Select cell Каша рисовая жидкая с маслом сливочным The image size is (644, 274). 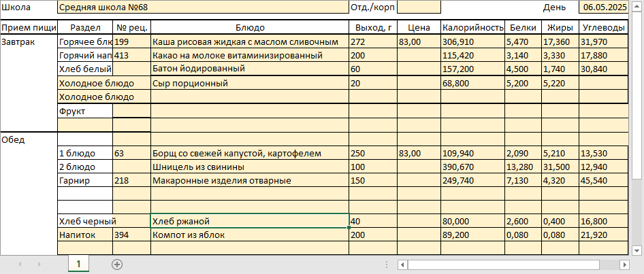[250, 41]
